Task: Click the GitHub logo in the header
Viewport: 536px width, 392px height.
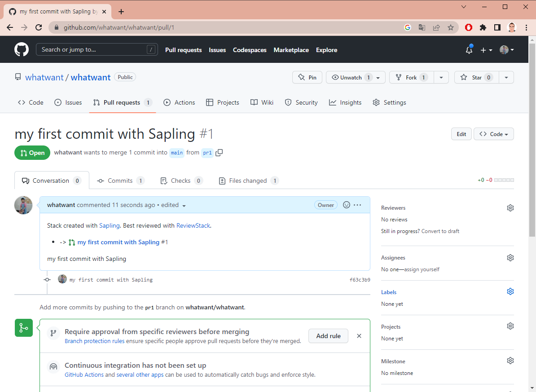Action: [22, 49]
